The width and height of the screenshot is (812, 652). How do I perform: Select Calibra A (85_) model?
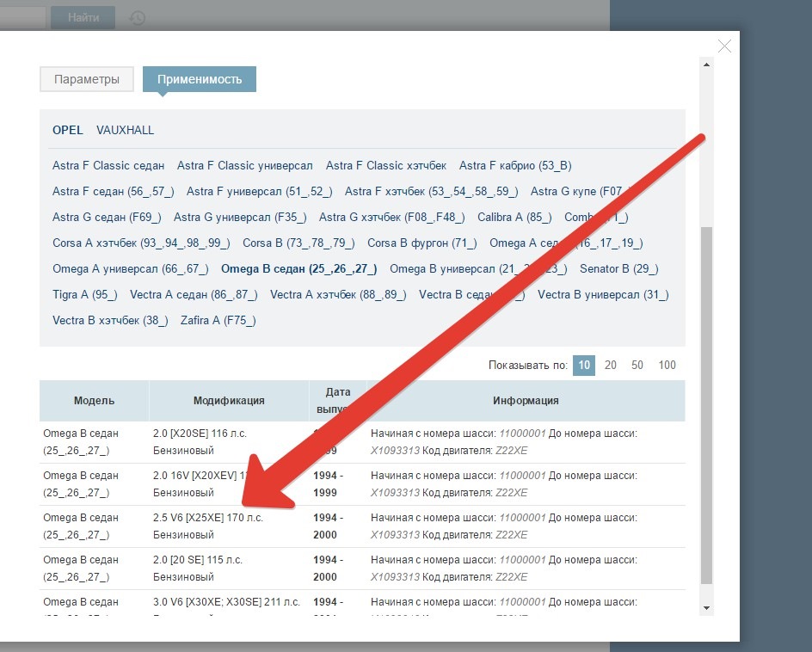tap(514, 218)
